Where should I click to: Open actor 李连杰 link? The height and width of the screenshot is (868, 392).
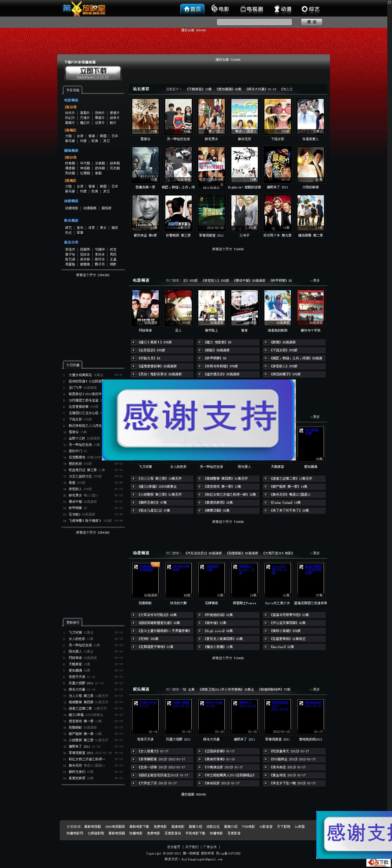pyautogui.click(x=70, y=250)
